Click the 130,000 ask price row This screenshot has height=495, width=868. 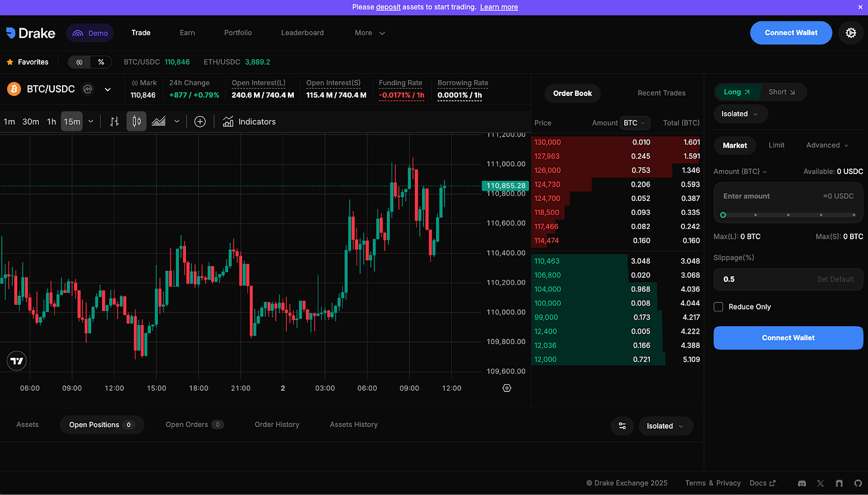(x=616, y=142)
